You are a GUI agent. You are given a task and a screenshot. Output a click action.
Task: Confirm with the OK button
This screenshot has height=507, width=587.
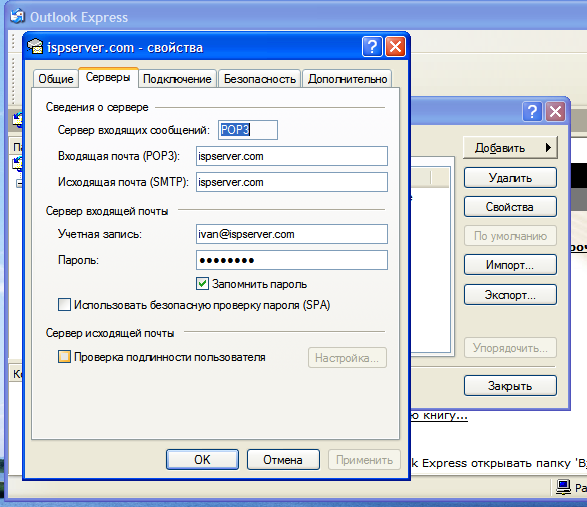pyautogui.click(x=202, y=459)
